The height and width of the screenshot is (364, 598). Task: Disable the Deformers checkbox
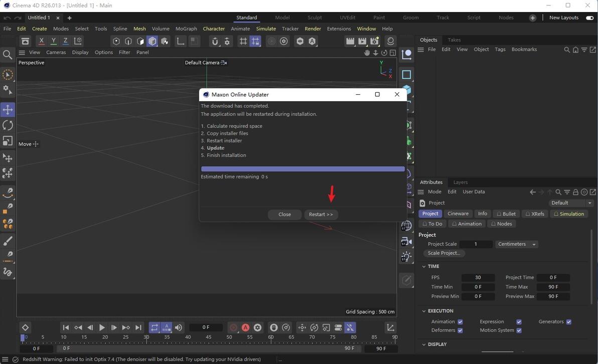click(x=460, y=330)
